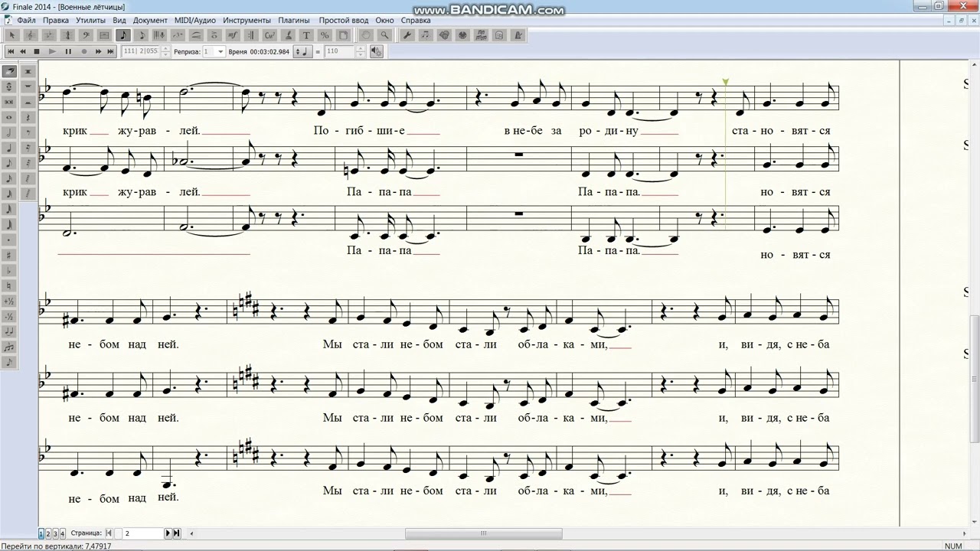980x551 pixels.
Task: Select the Smart Shape slur tool
Action: 196,35
